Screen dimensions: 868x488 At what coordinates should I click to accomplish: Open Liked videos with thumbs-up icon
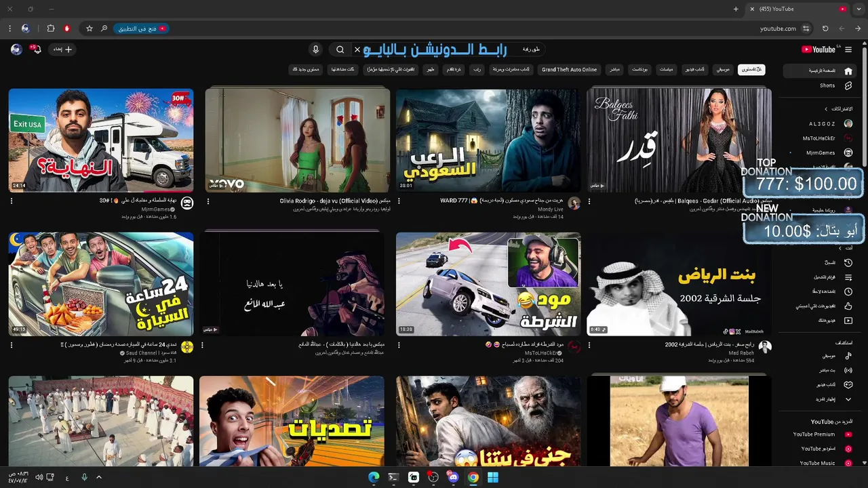821,306
